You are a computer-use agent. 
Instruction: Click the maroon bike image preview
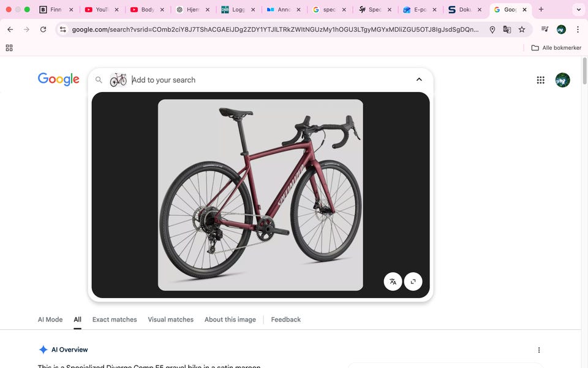(260, 195)
